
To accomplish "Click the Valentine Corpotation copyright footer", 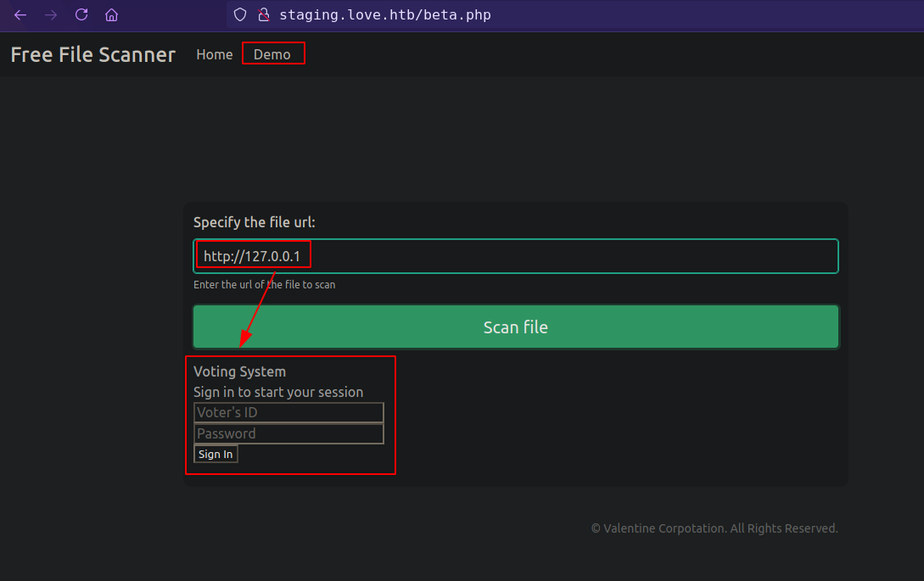I will pyautogui.click(x=714, y=528).
